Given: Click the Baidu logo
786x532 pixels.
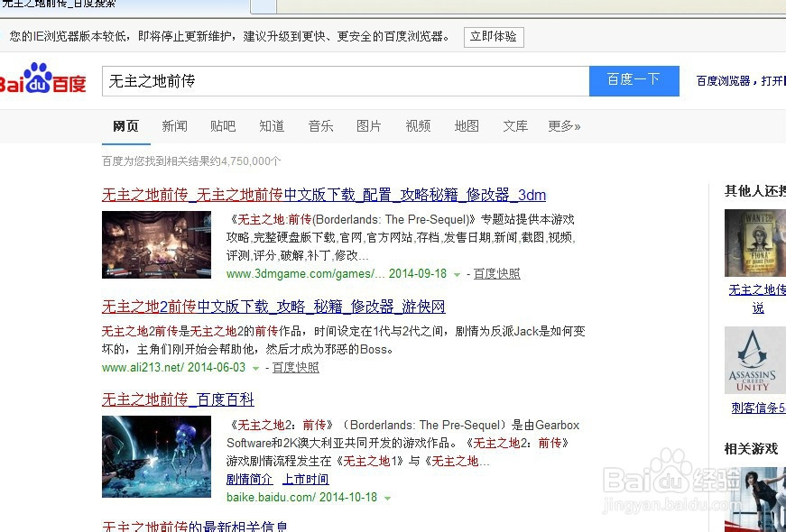Looking at the screenshot, I should click(x=42, y=79).
